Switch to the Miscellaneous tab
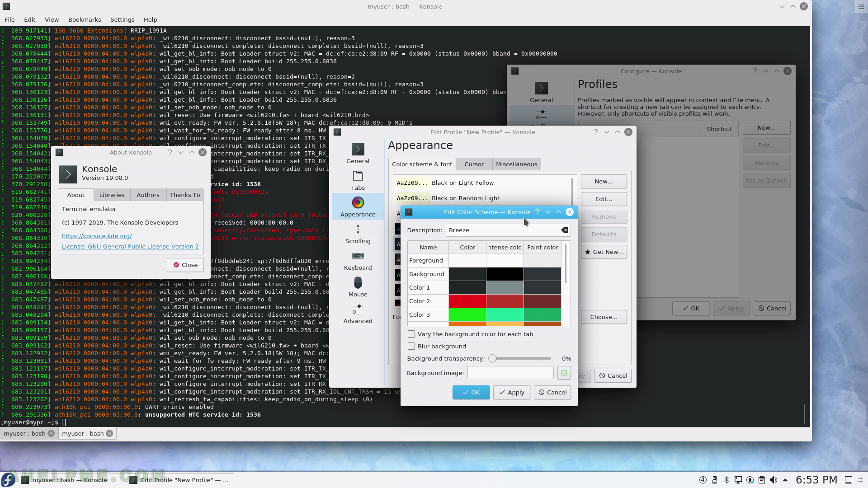This screenshot has height=488, width=868. 516,164
